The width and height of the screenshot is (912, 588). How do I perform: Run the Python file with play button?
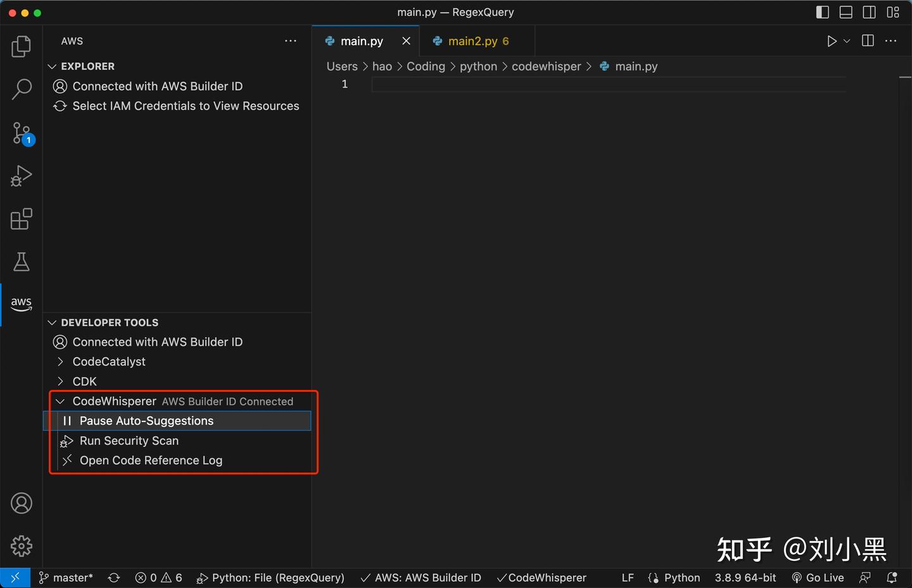pos(832,41)
